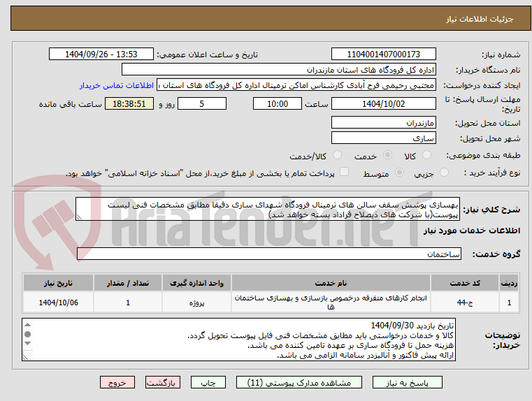This screenshot has width=532, height=401.
Task: Click the ساعت باقی مانده label
Action: [70, 104]
